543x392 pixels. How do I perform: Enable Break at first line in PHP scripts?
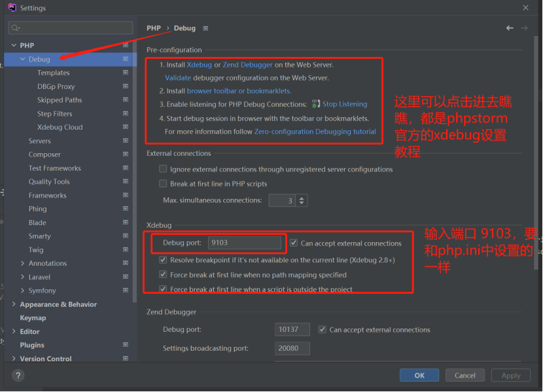(x=163, y=183)
